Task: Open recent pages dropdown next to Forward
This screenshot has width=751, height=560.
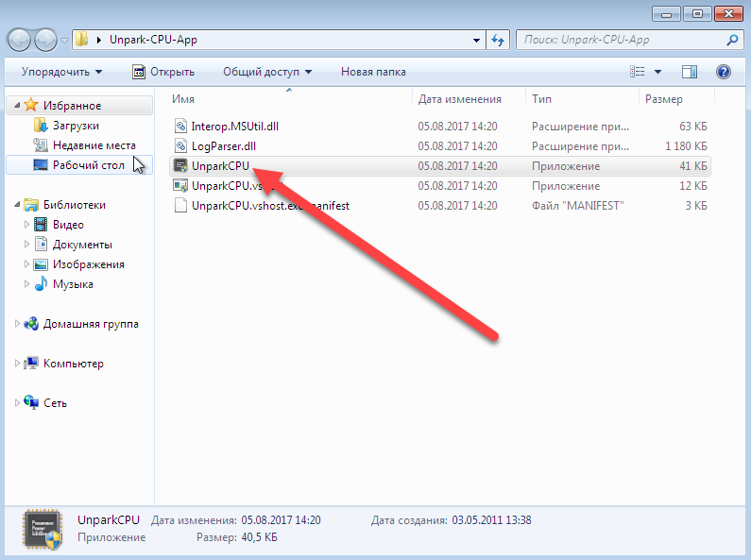Action: pyautogui.click(x=64, y=41)
